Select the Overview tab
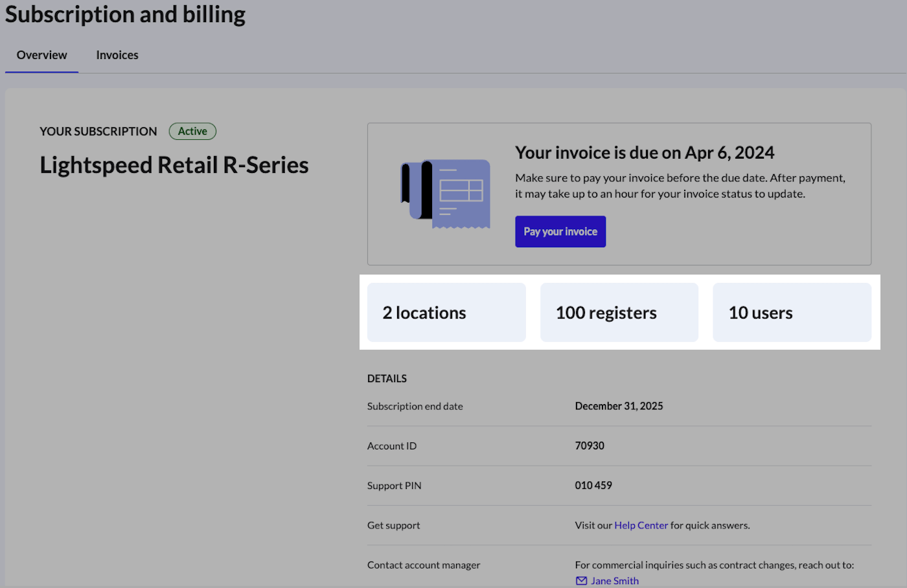The width and height of the screenshot is (907, 588). (x=42, y=55)
